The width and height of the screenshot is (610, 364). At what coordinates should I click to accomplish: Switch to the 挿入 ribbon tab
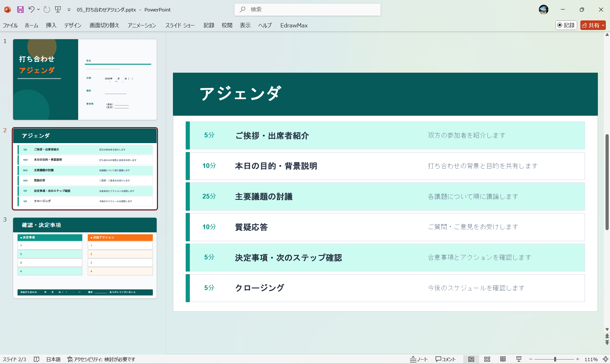point(51,25)
